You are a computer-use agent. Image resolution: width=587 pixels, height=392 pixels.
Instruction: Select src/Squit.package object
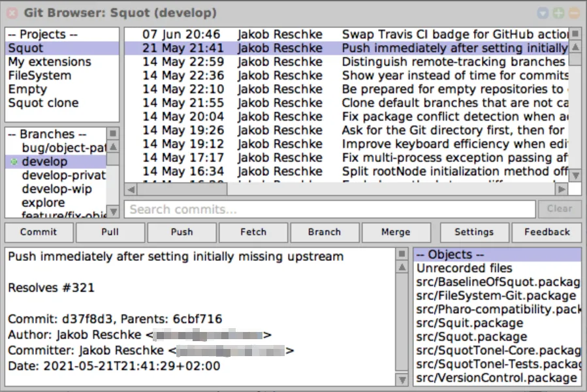coord(498,323)
